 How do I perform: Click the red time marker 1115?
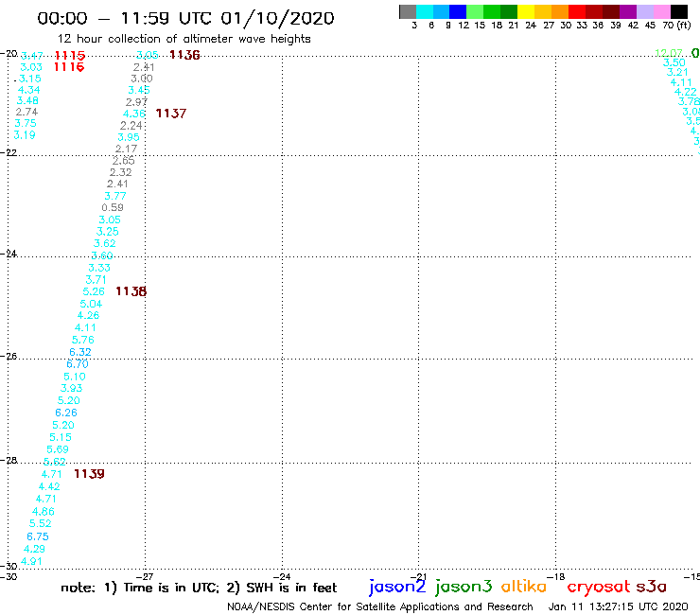pyautogui.click(x=69, y=56)
